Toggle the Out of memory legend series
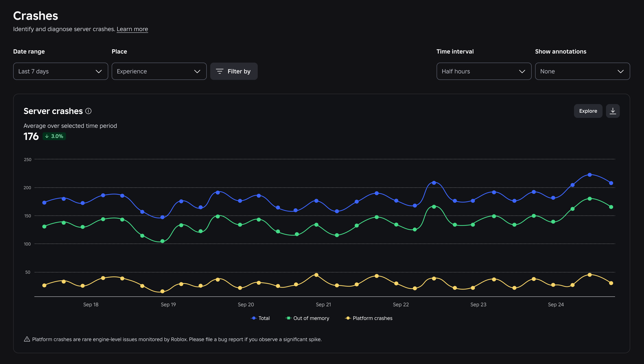Screen dimensions: 644x364 click(307, 318)
